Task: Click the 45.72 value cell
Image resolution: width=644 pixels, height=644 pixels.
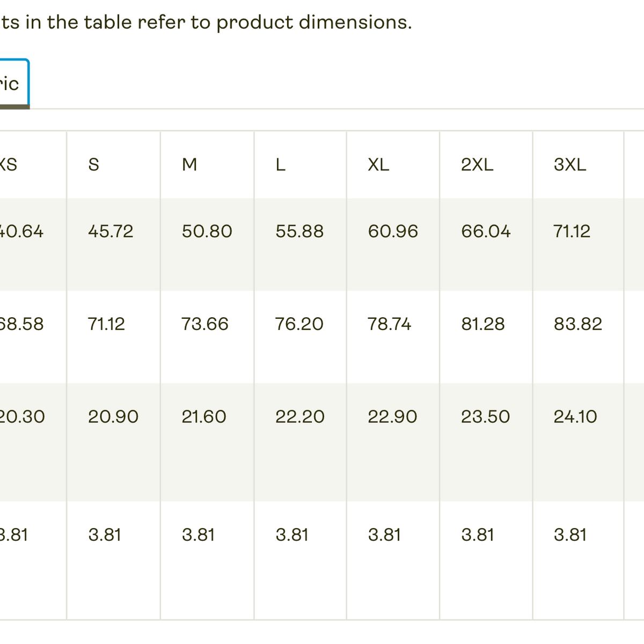Action: pos(111,231)
